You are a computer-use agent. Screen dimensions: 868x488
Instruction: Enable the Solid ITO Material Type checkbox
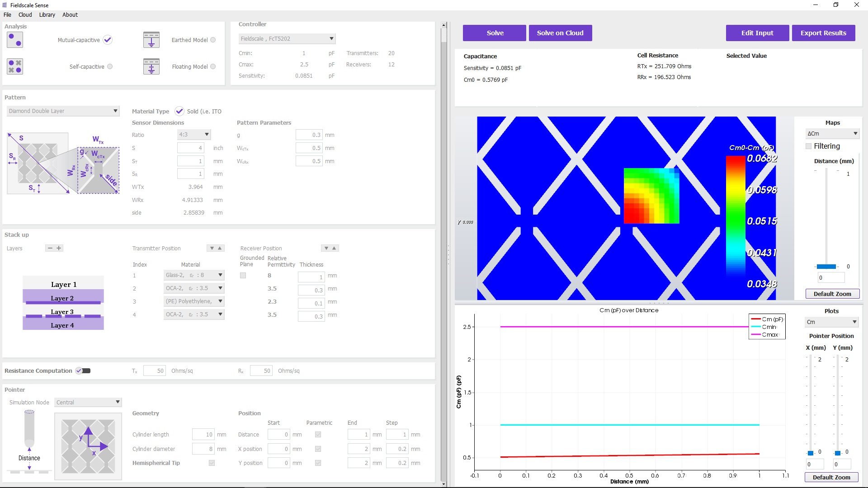179,111
